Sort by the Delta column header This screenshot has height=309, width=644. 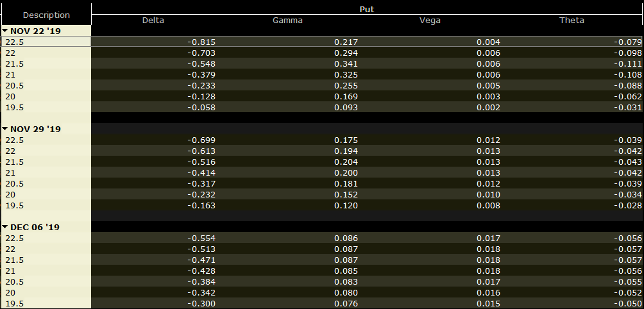(153, 20)
